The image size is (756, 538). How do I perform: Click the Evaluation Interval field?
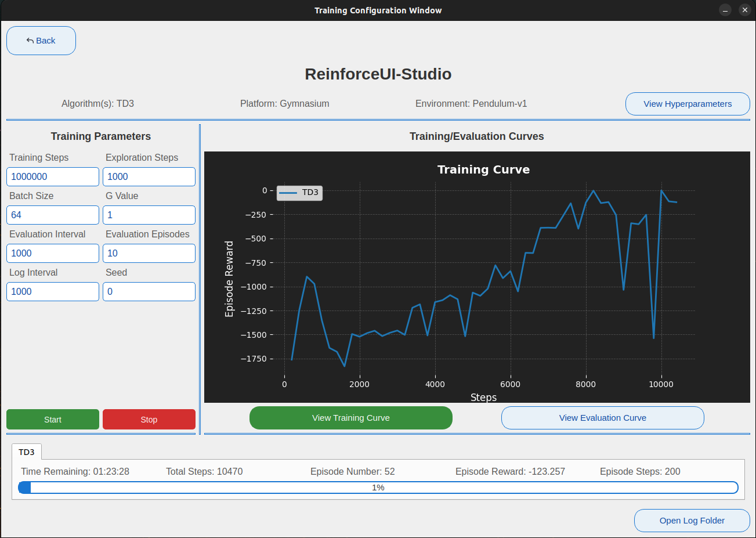pyautogui.click(x=52, y=253)
